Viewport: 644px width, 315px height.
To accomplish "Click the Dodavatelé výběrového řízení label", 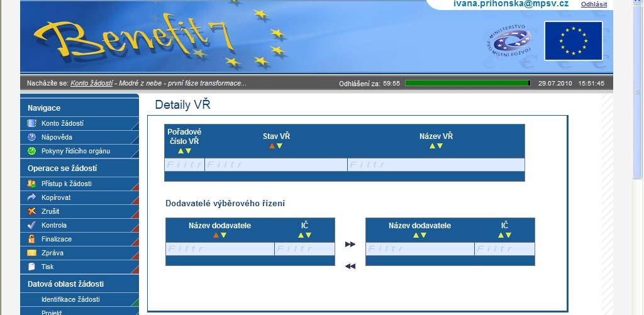I will (225, 203).
